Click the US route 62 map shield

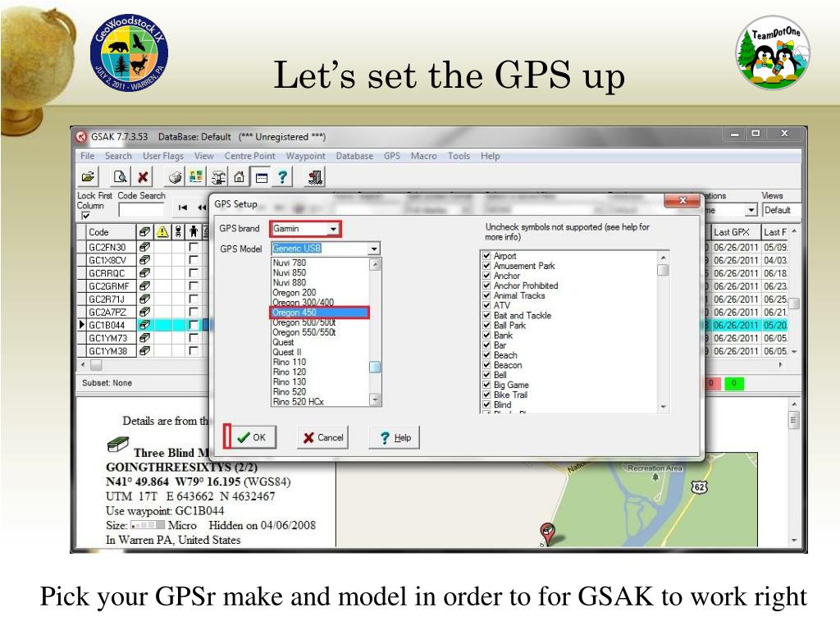699,487
